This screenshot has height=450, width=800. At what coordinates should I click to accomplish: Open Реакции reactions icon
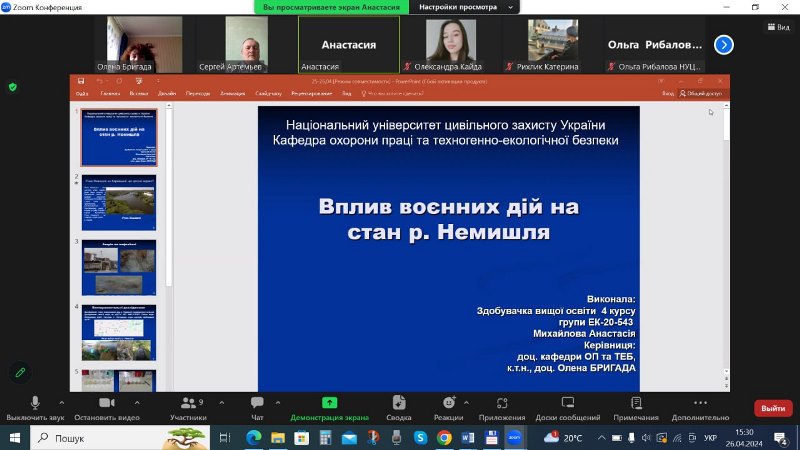click(448, 402)
